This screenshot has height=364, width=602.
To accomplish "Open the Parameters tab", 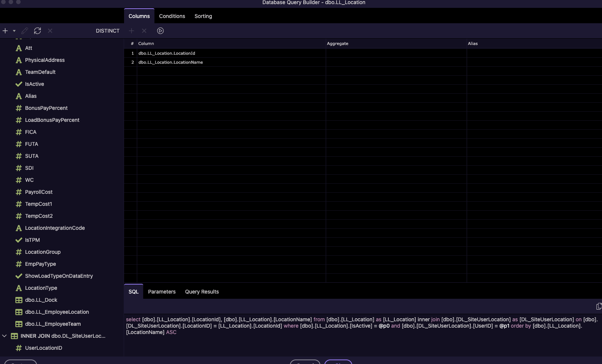I will click(162, 292).
